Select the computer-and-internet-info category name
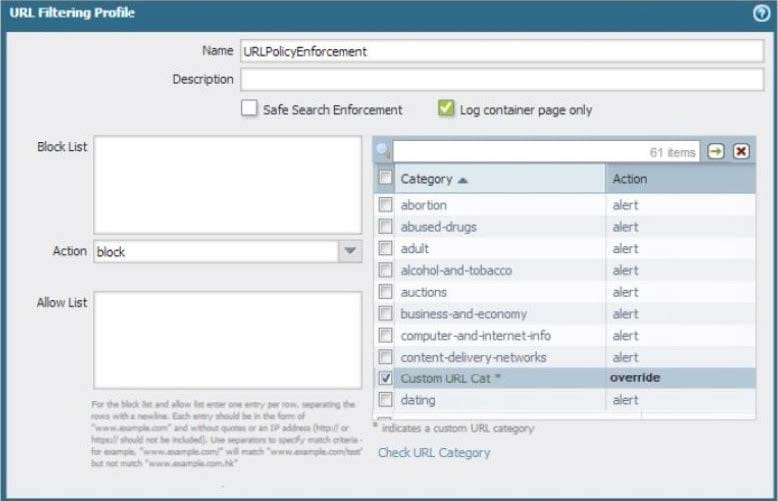Image resolution: width=778 pixels, height=501 pixels. 475,336
